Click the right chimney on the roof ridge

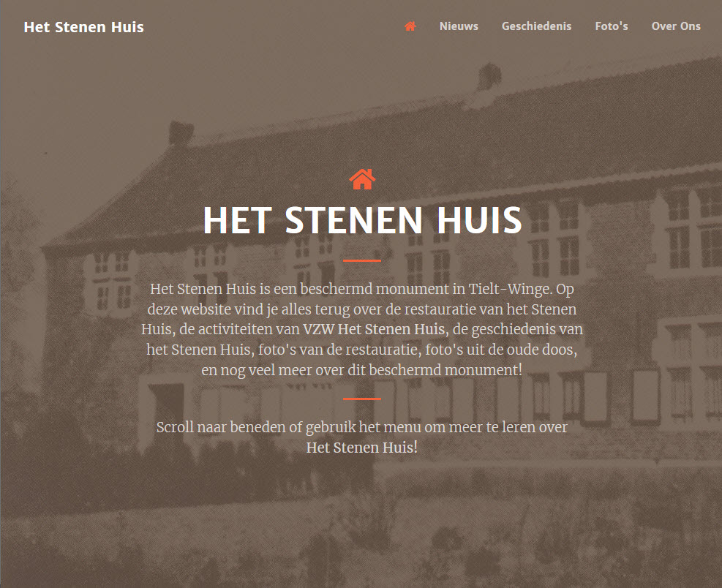tap(489, 77)
